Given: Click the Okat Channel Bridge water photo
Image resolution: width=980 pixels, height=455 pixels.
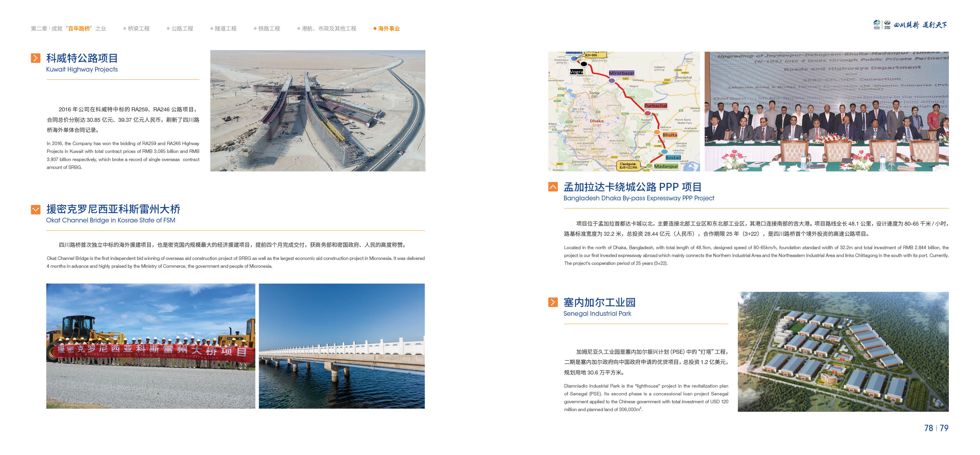Looking at the screenshot, I should [x=341, y=346].
